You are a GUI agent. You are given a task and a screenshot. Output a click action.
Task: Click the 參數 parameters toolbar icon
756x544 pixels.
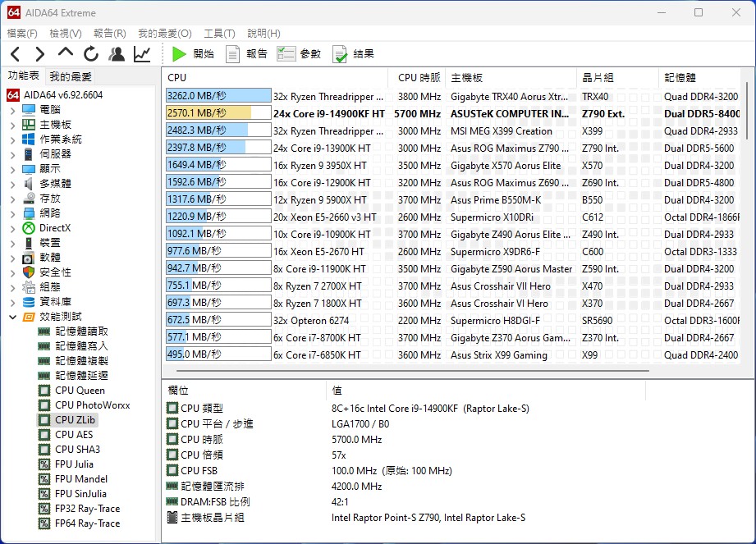point(299,54)
